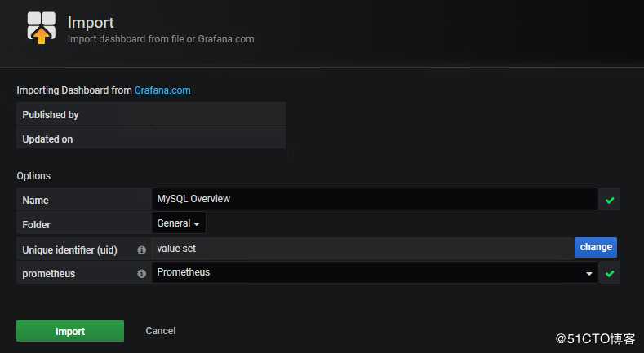Click the green checkmark beside Prometheus selector
The height and width of the screenshot is (353, 644).
[x=609, y=274]
